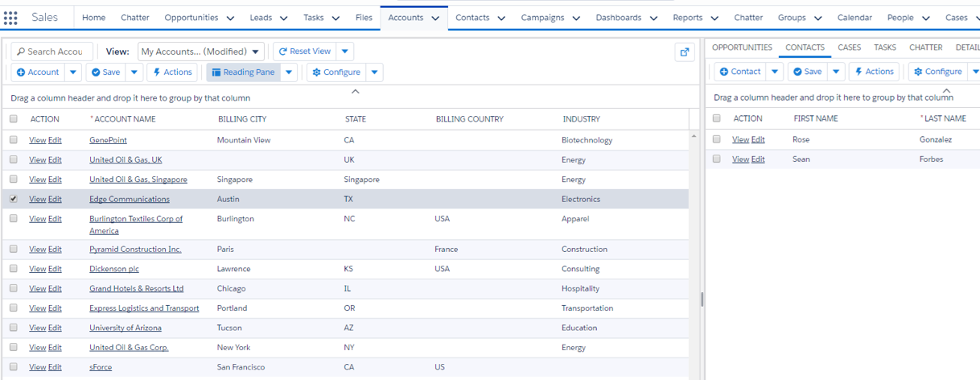This screenshot has width=980, height=380.
Task: Click the accounts grid vertical scrollbar
Action: [x=694, y=254]
